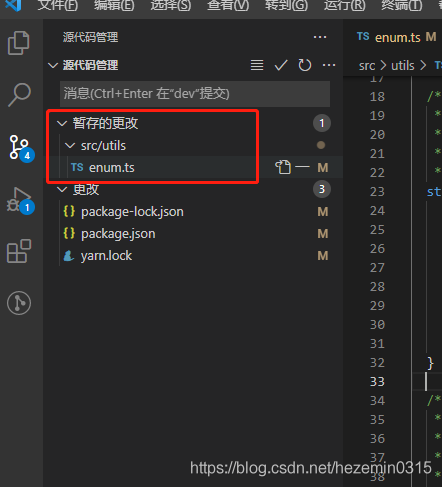Click line number 28 in editor
The image size is (442, 487).
[x=377, y=287]
